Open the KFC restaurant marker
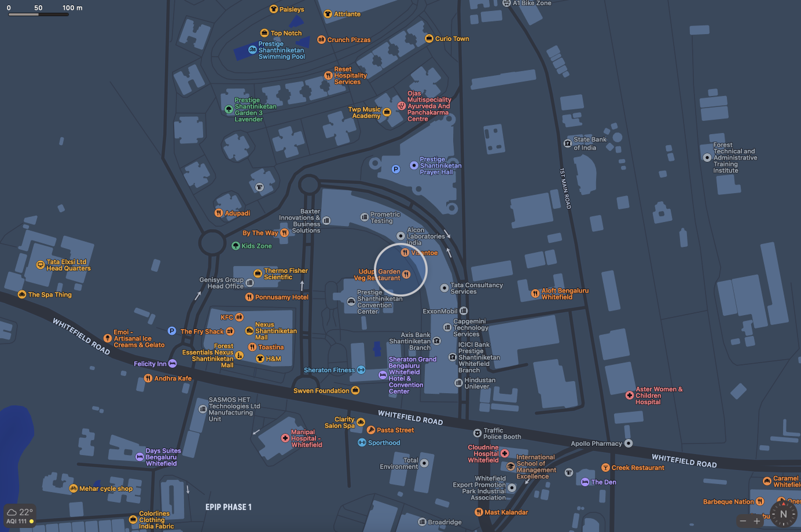The image size is (801, 532). tap(239, 317)
